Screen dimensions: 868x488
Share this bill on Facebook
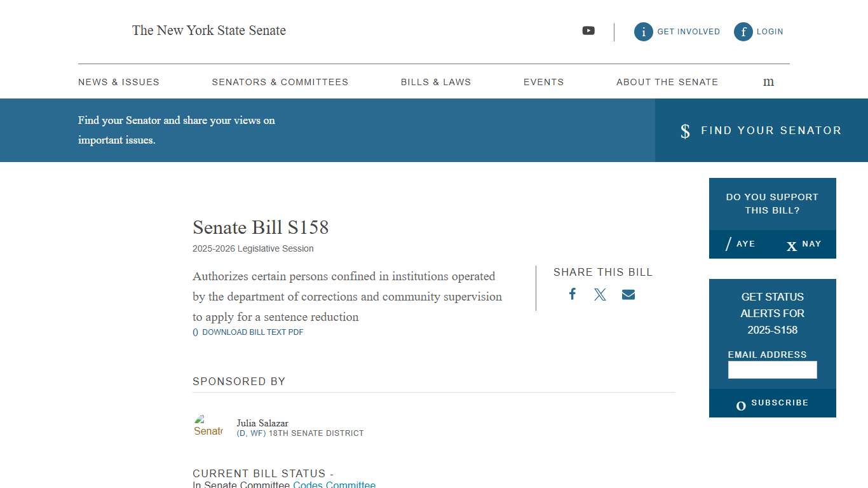click(572, 294)
